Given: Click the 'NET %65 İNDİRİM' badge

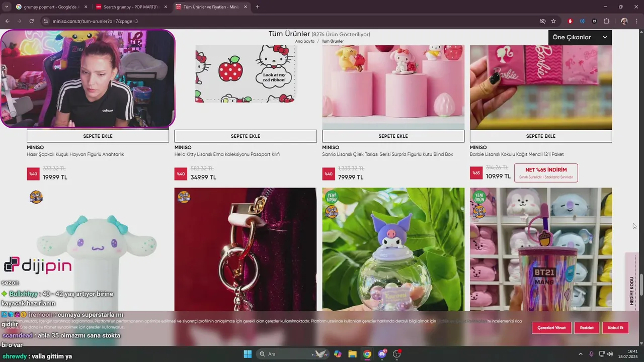Looking at the screenshot, I should point(546,173).
